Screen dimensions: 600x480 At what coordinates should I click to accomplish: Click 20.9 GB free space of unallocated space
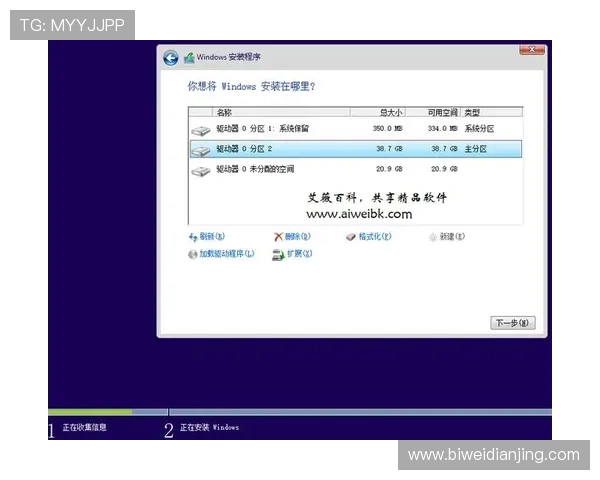tap(444, 169)
